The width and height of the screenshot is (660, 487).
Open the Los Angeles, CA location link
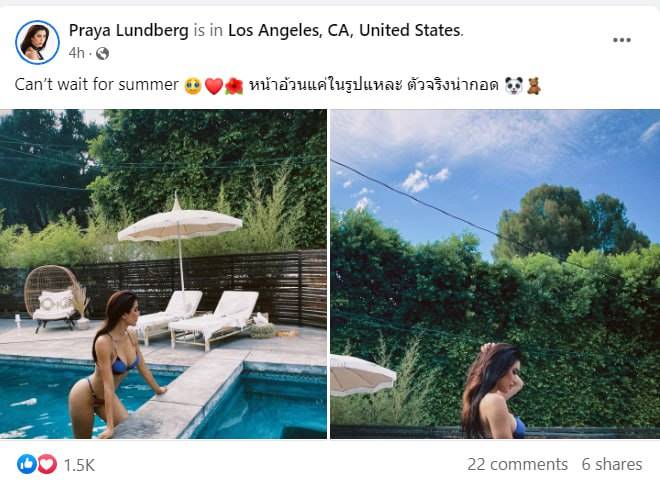(344, 30)
